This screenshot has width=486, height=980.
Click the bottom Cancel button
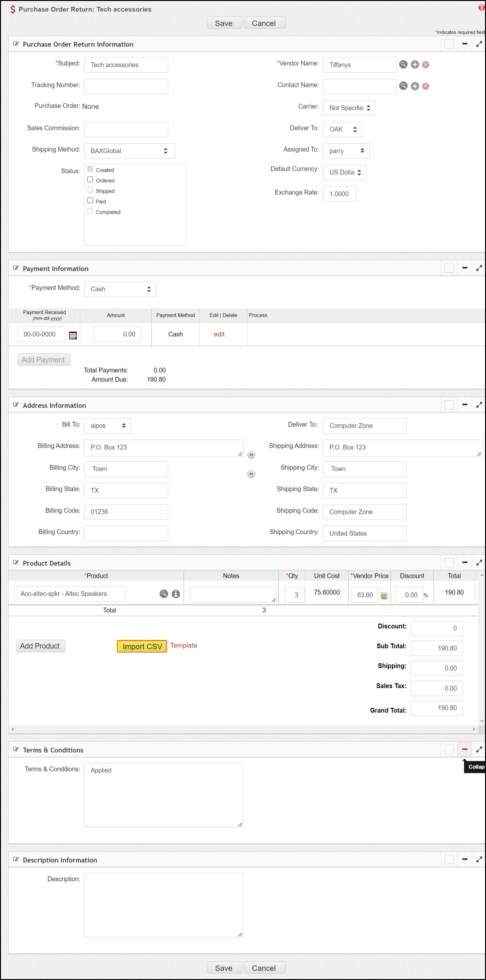click(x=264, y=968)
